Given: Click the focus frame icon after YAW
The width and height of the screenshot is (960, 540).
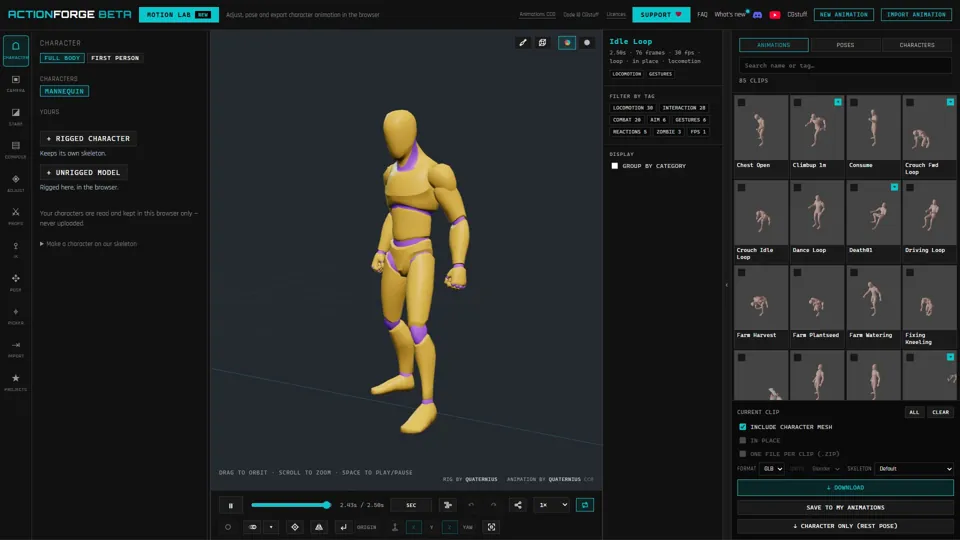Looking at the screenshot, I should click(x=492, y=527).
